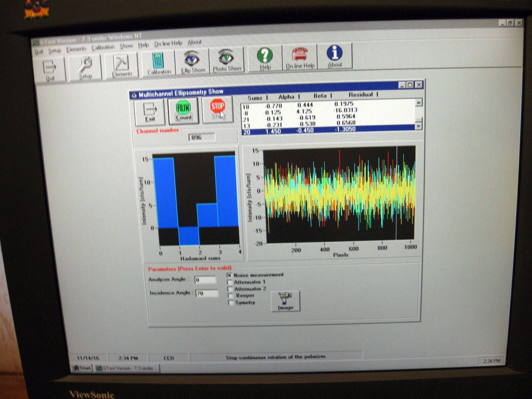Select the data row starting with 18
The image size is (532, 399).
click(328, 105)
